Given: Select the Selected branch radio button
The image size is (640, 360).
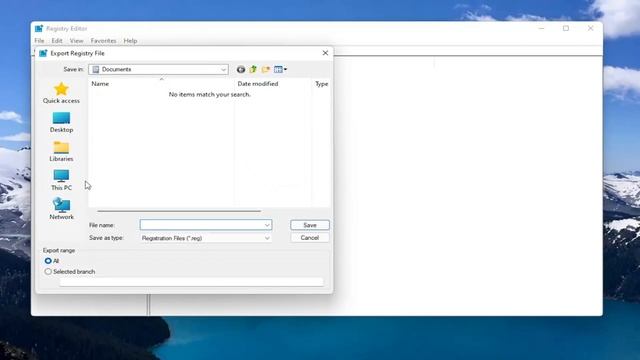Looking at the screenshot, I should pos(48,271).
